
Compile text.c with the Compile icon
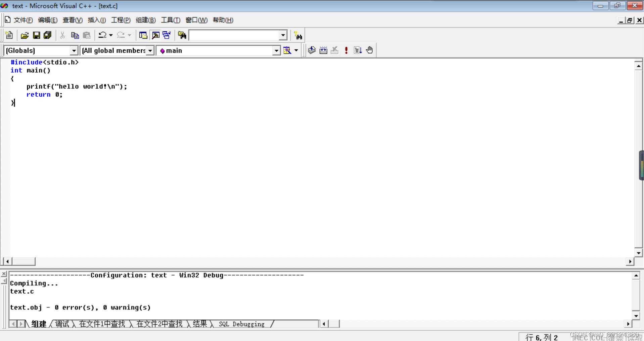pyautogui.click(x=312, y=50)
